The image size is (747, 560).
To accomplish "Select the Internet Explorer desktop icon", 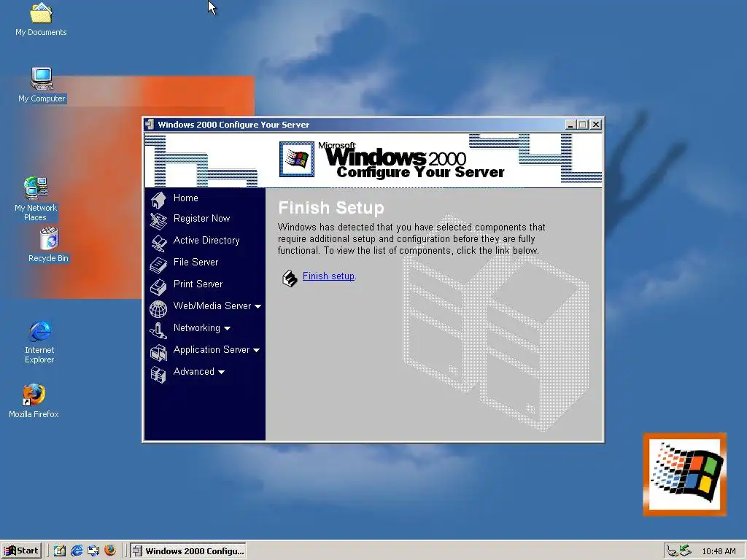I will pos(39,343).
